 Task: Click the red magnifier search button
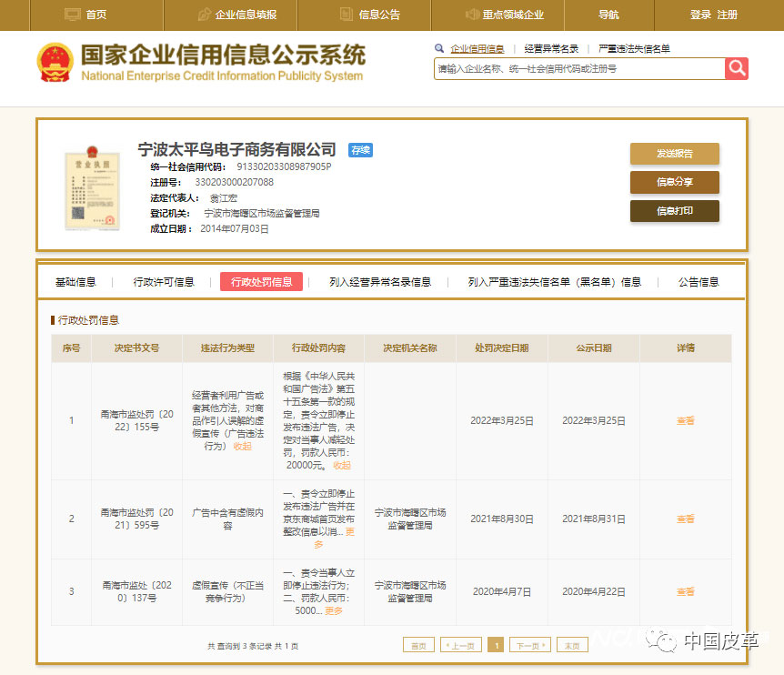(x=737, y=68)
